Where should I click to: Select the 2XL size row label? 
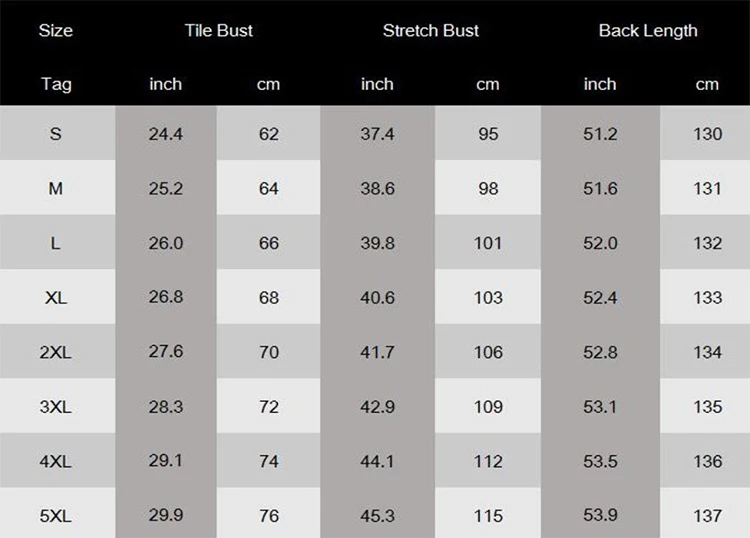click(56, 352)
